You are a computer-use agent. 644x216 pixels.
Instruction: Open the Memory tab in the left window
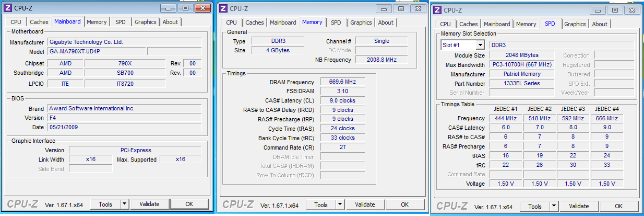(x=97, y=22)
